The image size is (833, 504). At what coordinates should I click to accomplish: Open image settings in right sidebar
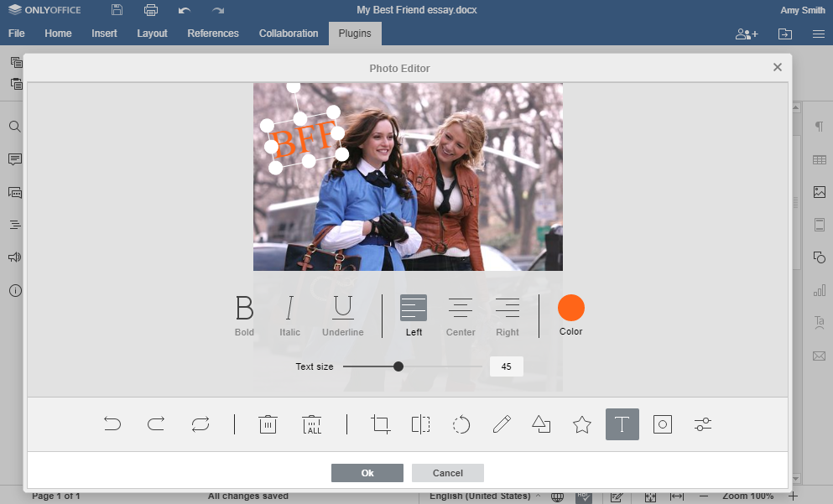pos(820,192)
